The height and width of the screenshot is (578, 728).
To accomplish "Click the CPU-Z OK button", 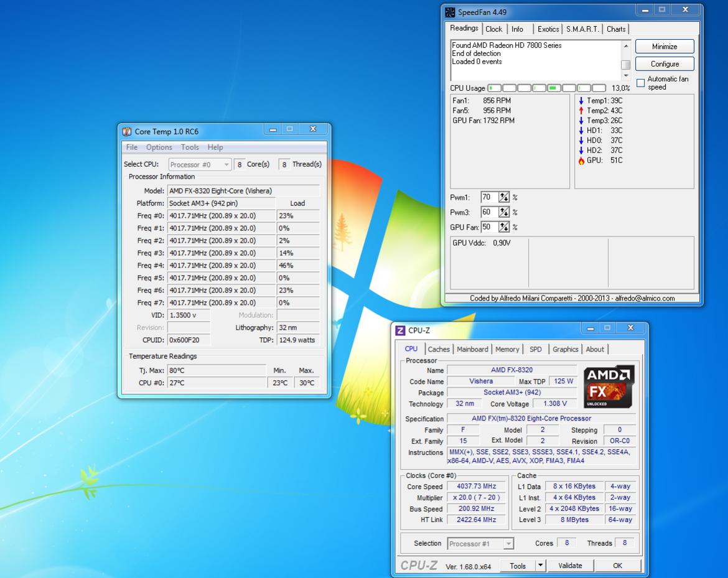I will (x=617, y=566).
